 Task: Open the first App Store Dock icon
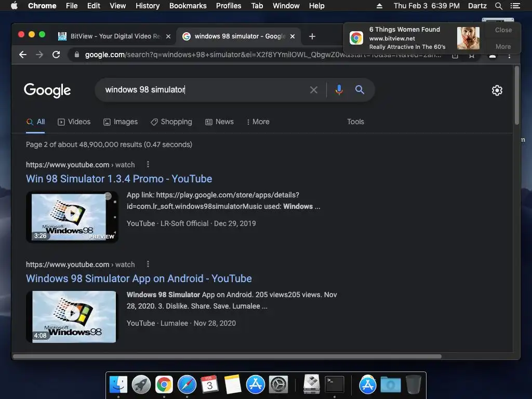tap(256, 384)
